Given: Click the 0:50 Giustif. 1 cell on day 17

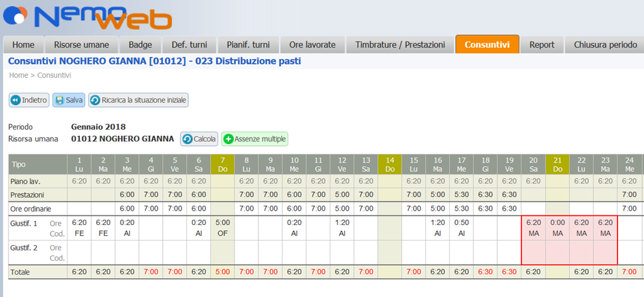Looking at the screenshot, I should point(461,223).
